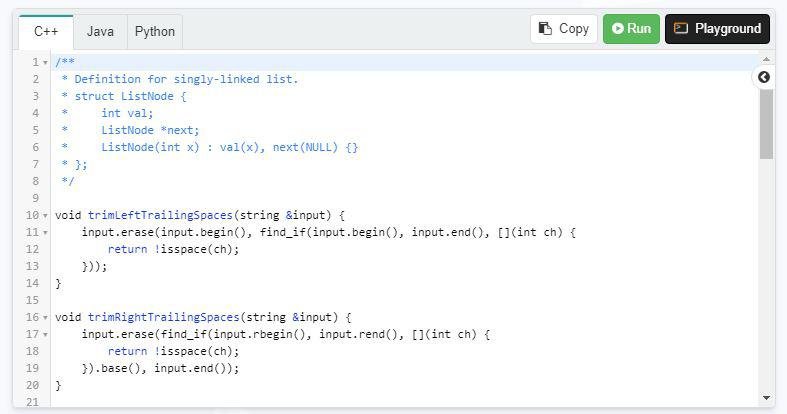Image resolution: width=787 pixels, height=414 pixels.
Task: Click the "struct ListNode {" comment line
Action: pos(130,96)
